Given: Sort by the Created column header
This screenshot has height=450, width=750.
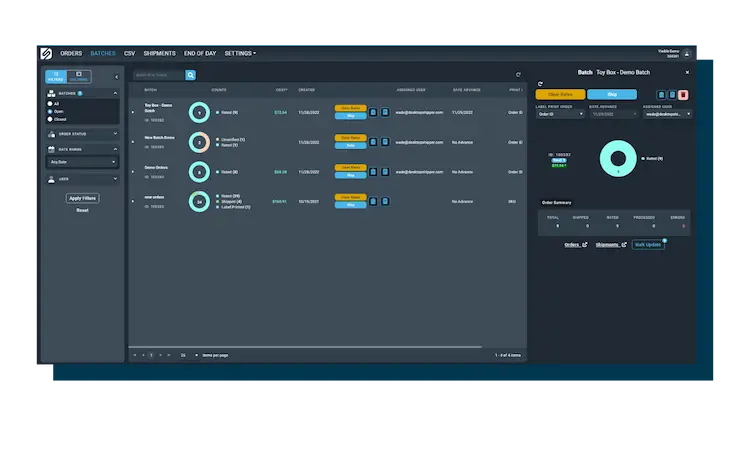Looking at the screenshot, I should click(x=307, y=90).
